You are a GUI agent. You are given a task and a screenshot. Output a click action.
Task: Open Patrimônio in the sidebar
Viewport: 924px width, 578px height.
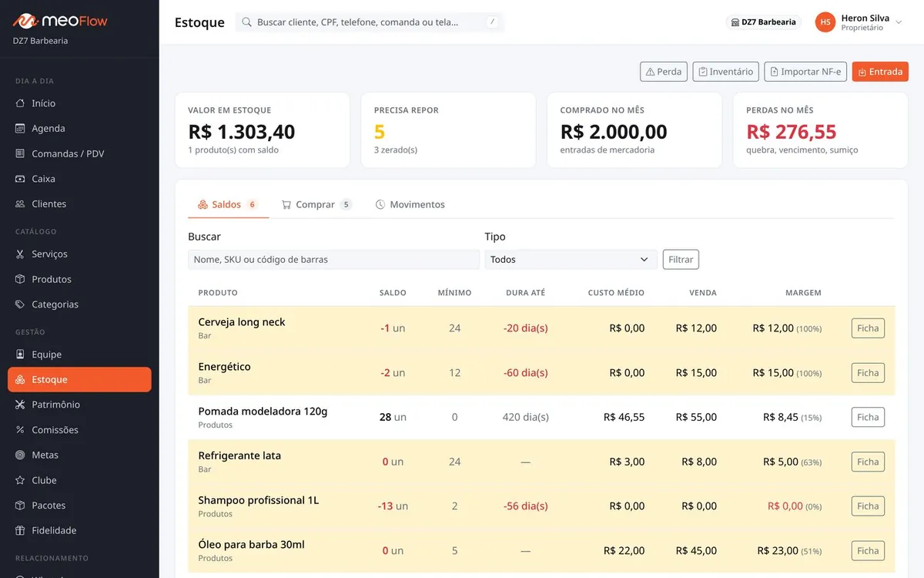coord(79,405)
